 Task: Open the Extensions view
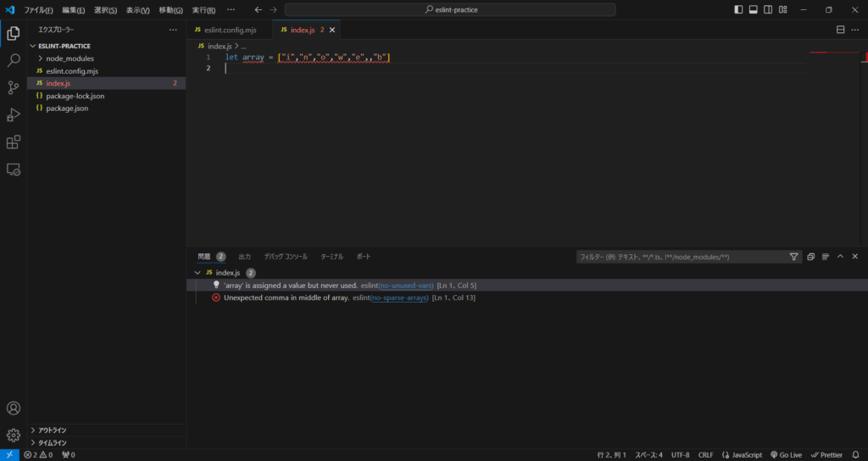coord(14,142)
